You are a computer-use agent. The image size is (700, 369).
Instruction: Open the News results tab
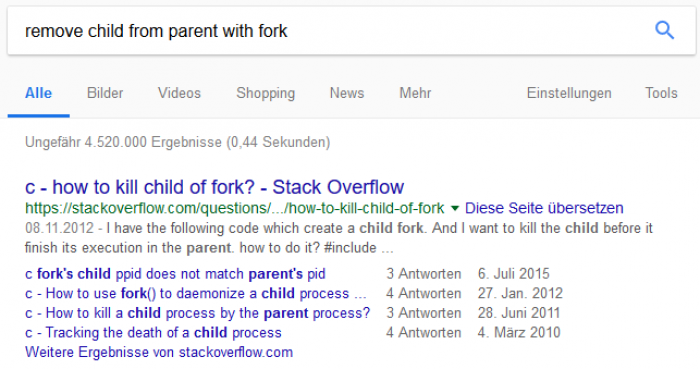347,93
